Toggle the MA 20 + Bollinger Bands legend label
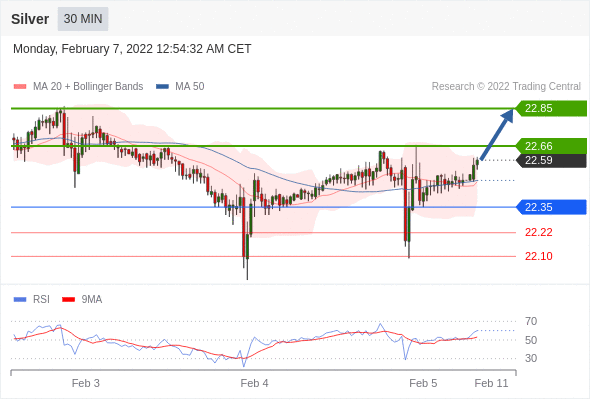 click(88, 87)
